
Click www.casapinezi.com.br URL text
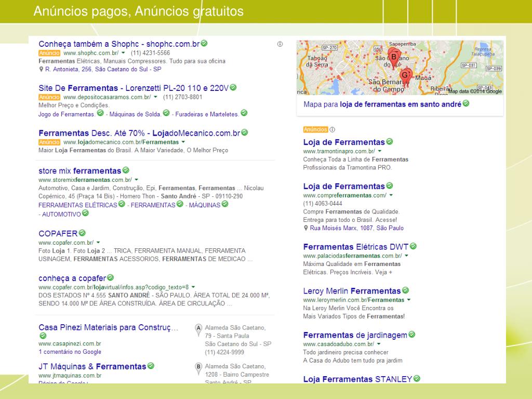(x=70, y=344)
